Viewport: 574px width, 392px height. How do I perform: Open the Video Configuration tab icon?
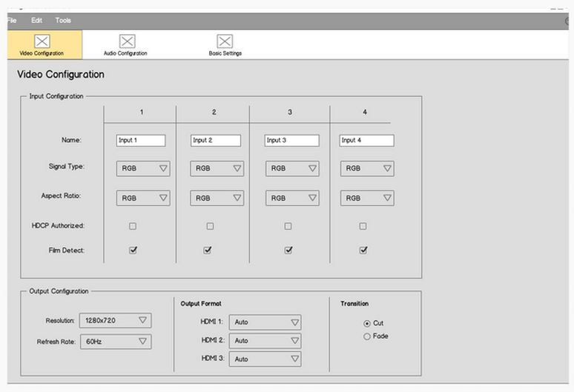[42, 41]
